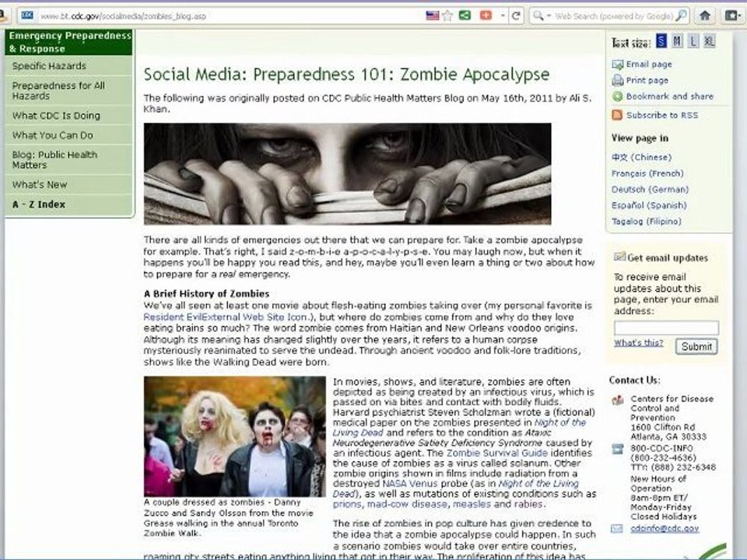Open the A - Z Index sidebar item
The image size is (747, 560).
pyautogui.click(x=69, y=205)
